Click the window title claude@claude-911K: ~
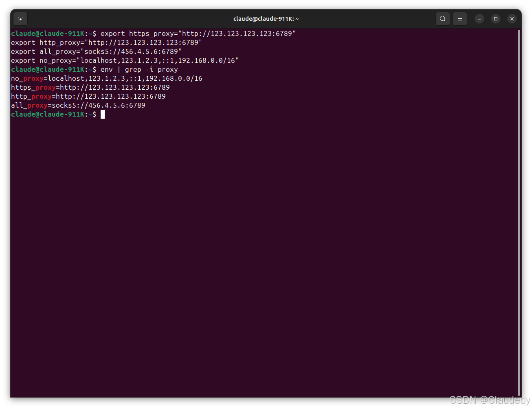This screenshot has width=532, height=409. click(x=266, y=19)
